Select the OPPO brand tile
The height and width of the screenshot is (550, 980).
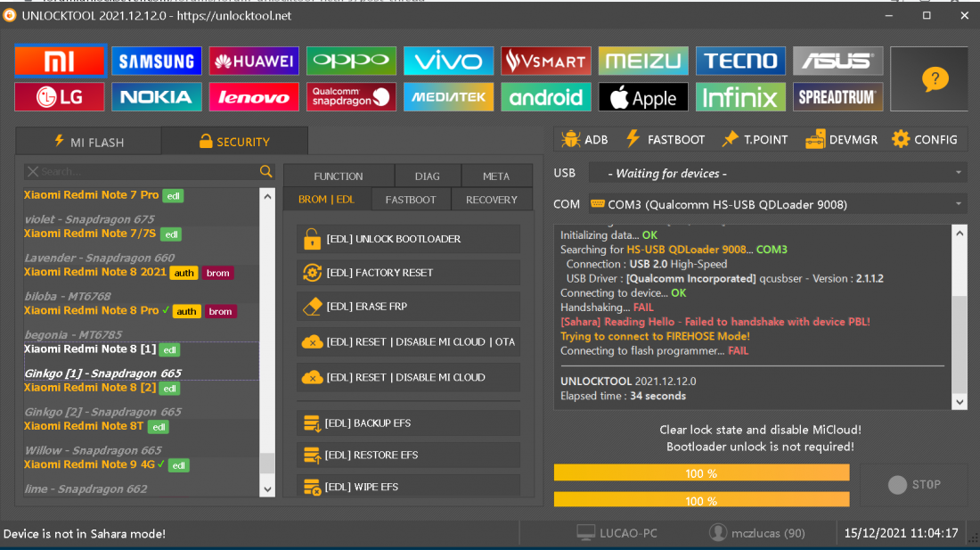click(351, 61)
